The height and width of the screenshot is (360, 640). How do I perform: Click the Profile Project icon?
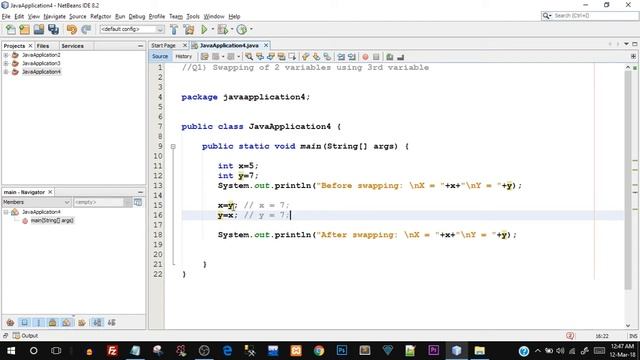(242, 29)
